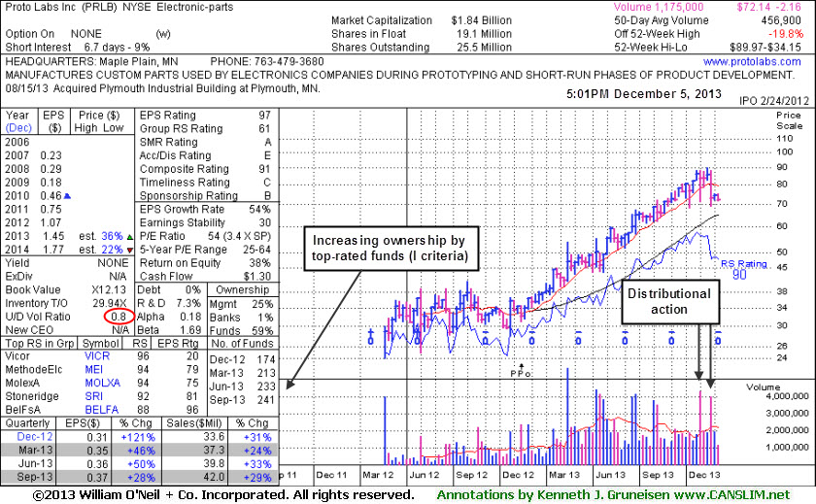
Task: Click the IPO 2/24/2012 date
Action: point(774,101)
